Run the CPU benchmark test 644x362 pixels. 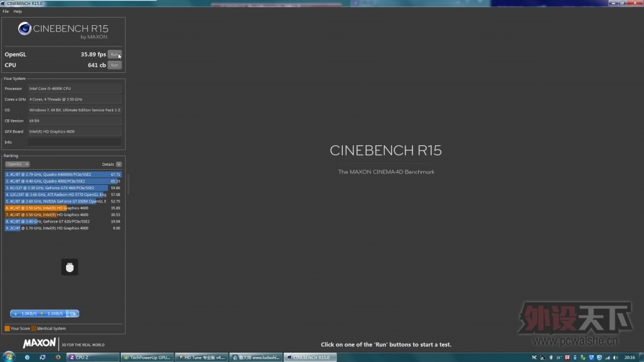114,65
